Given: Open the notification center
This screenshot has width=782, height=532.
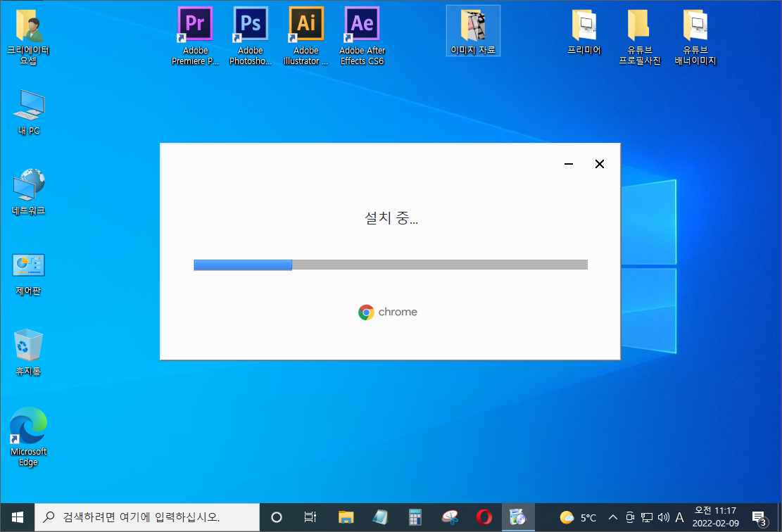Looking at the screenshot, I should [760, 517].
